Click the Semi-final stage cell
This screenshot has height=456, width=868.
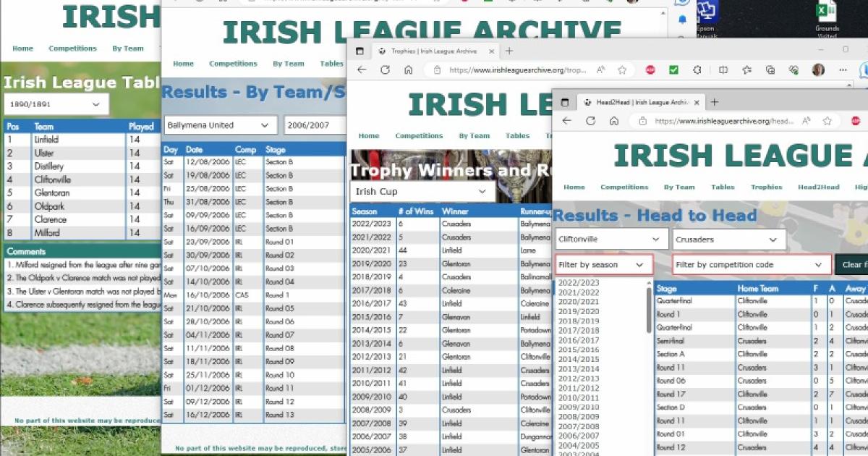click(694, 341)
